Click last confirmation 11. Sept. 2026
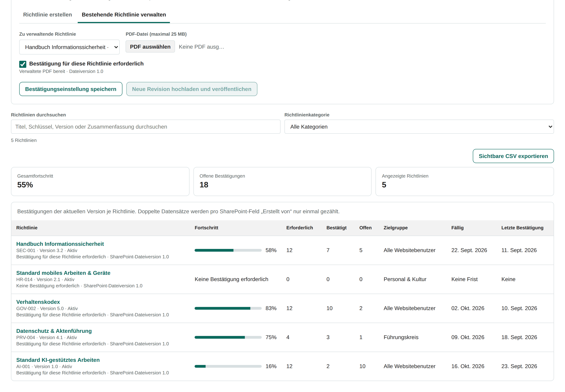Screen dimensions: 565x392 point(519,250)
